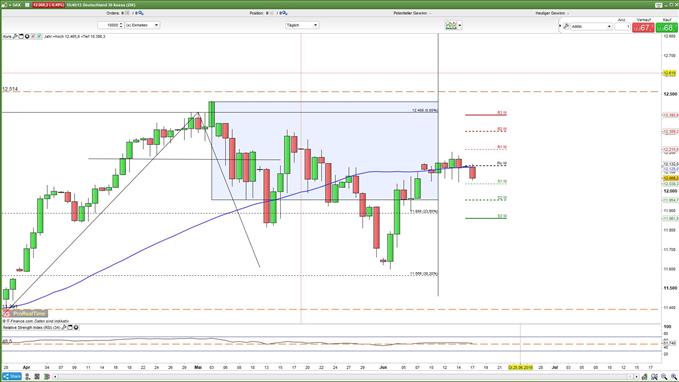Screen dimensions: 679x382
Task: Click the Share button at bottom left
Action: click(x=12, y=376)
